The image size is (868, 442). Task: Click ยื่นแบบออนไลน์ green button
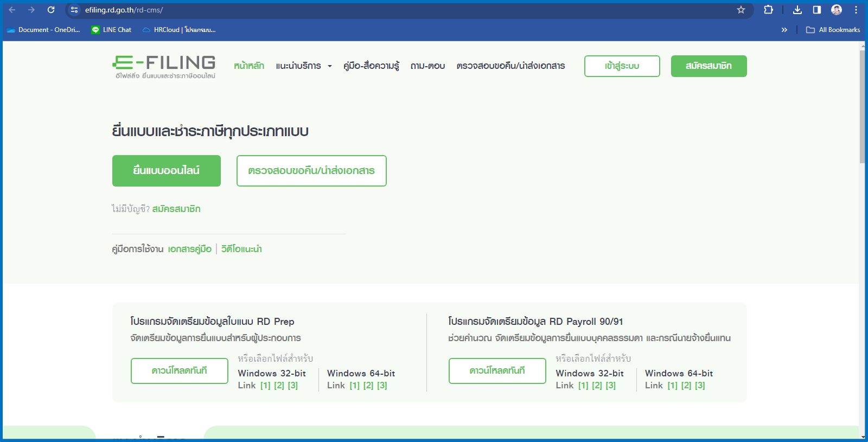click(167, 171)
